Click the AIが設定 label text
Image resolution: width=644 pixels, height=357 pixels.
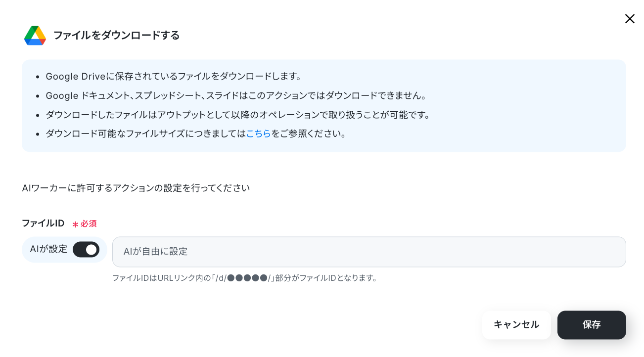[x=48, y=249]
